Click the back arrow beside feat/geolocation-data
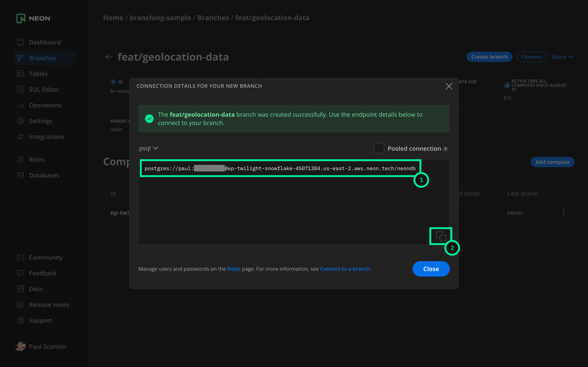The image size is (588, 367). (x=109, y=57)
